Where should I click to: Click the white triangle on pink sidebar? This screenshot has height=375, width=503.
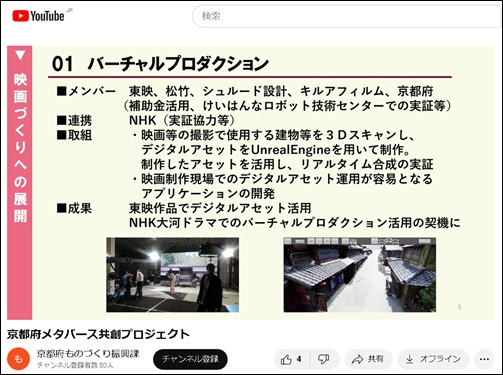20,55
